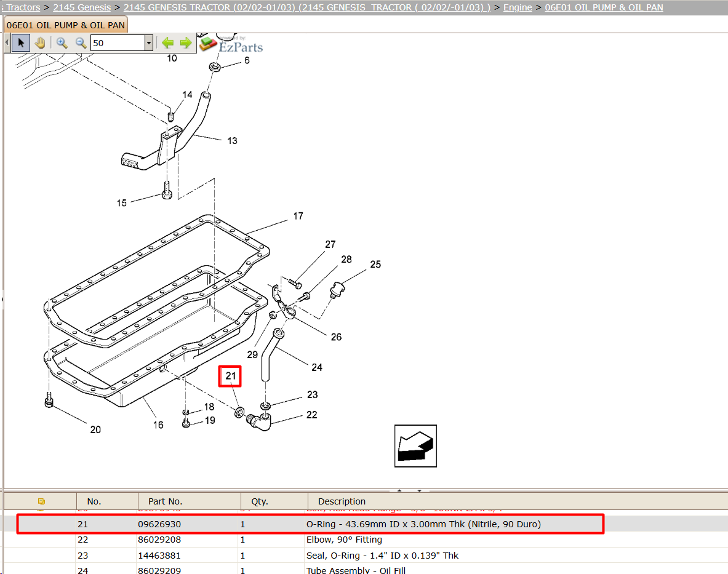The width and height of the screenshot is (728, 574).
Task: Click the O-Ring 43.69mm ID description
Action: tap(423, 524)
